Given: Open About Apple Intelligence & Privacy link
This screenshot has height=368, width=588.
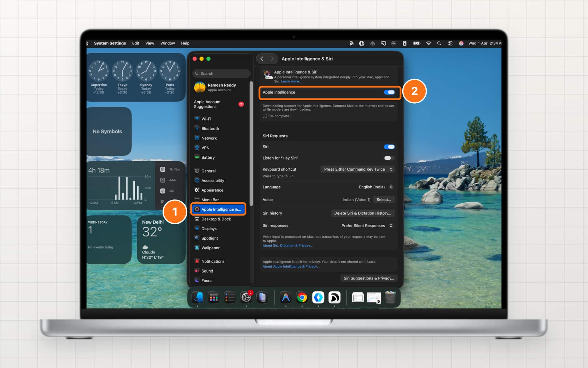Looking at the screenshot, I should [291, 266].
